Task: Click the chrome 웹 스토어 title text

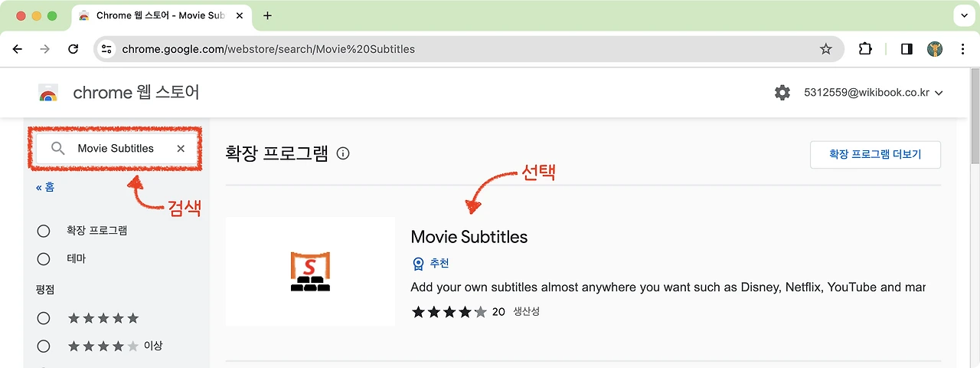Action: (x=136, y=93)
